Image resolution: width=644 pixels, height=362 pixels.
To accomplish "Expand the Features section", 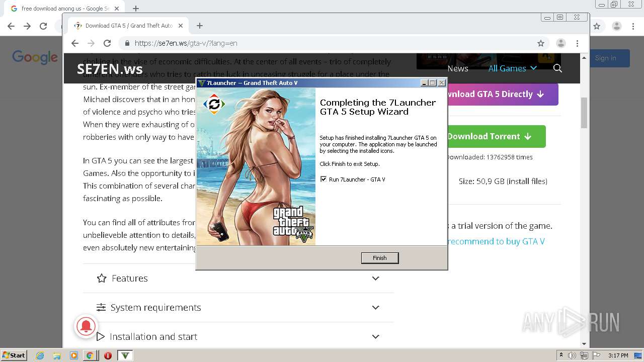I will (x=238, y=278).
